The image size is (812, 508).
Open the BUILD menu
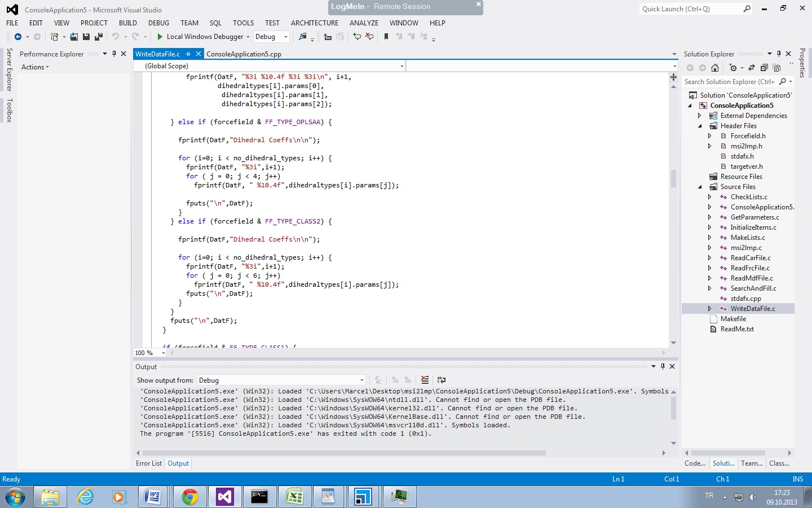[x=128, y=23]
